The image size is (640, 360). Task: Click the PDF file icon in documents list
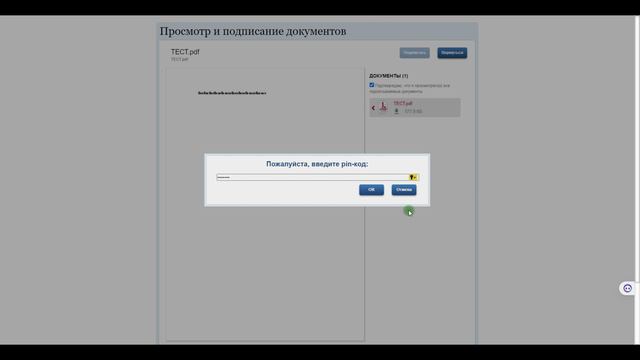point(383,107)
